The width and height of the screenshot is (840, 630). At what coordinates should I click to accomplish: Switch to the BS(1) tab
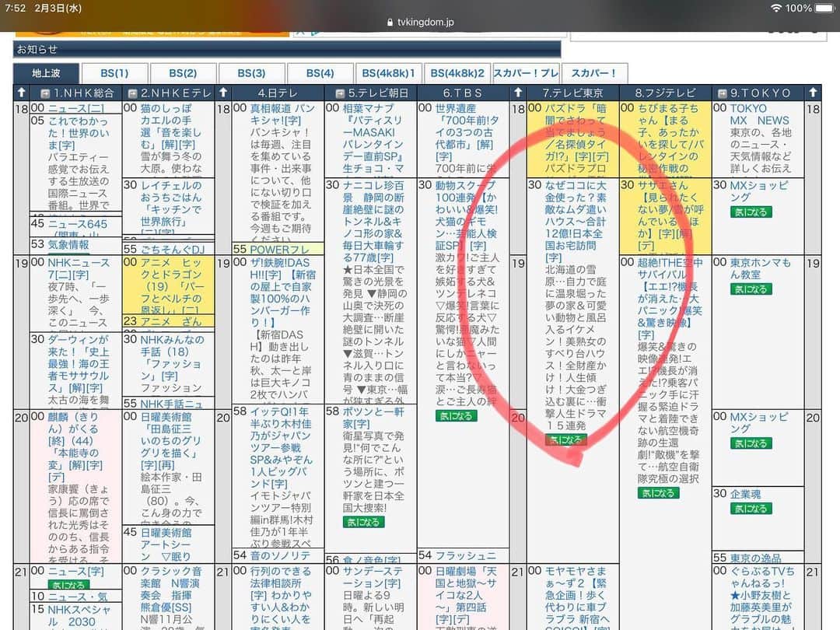[x=114, y=73]
